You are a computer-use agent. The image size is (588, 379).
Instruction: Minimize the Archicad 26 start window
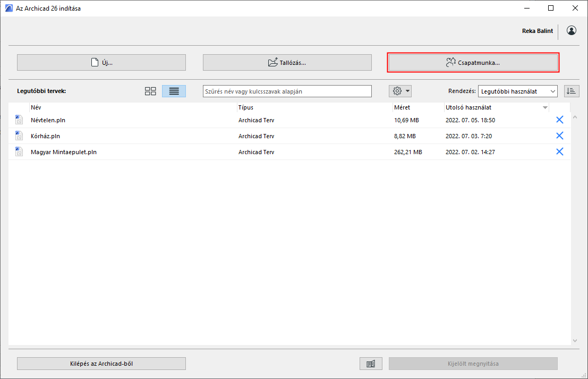click(x=527, y=8)
